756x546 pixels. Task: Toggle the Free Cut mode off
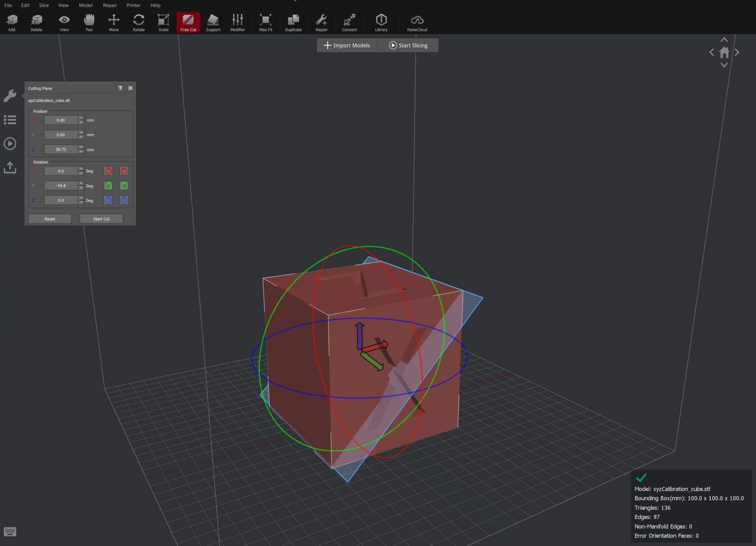(x=188, y=22)
